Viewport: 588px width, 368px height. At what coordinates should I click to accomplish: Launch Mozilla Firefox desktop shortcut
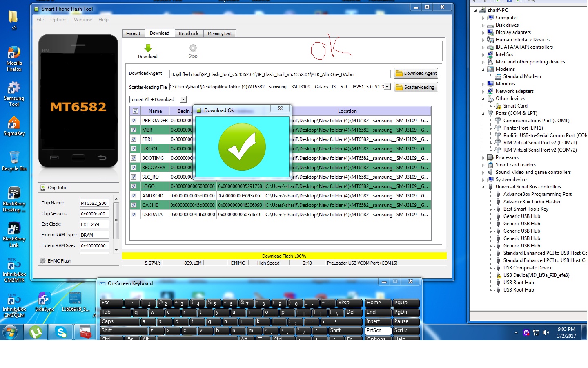point(14,58)
